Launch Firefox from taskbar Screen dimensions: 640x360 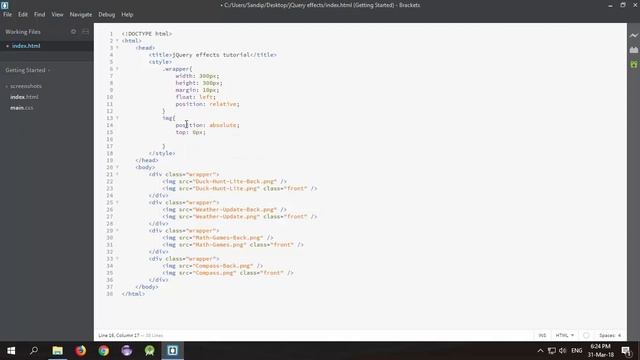pos(80,351)
